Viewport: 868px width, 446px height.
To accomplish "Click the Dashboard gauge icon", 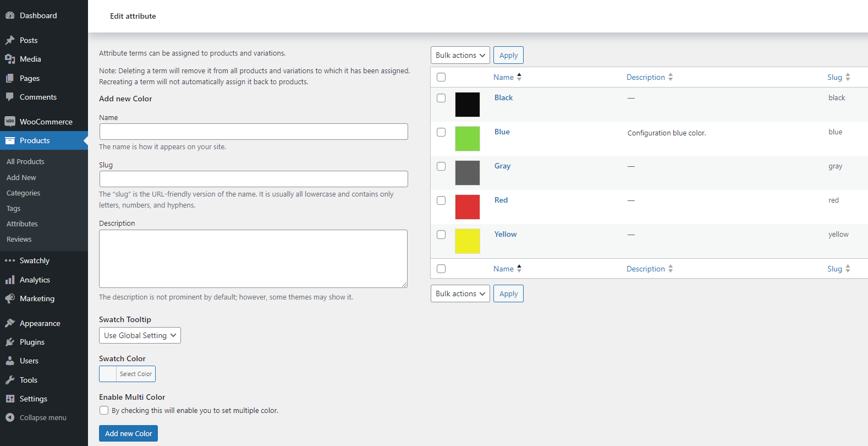I will tap(10, 15).
